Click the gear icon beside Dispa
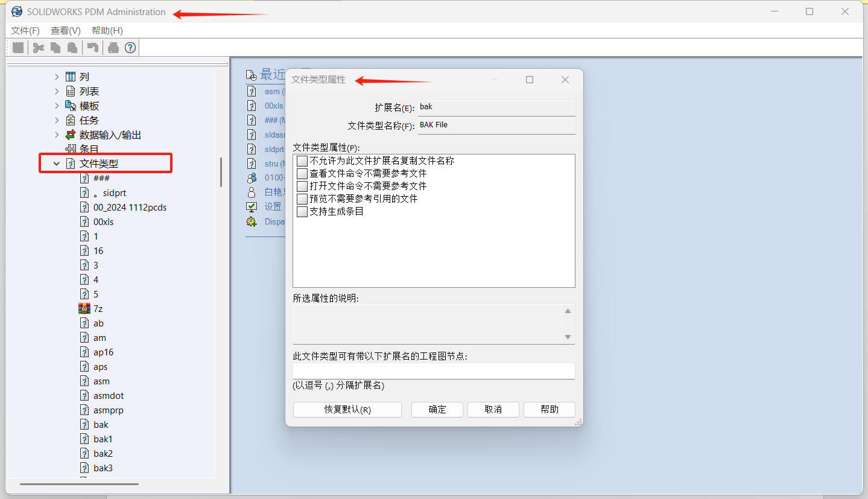Screen dimensions: 868x499 click(x=252, y=221)
